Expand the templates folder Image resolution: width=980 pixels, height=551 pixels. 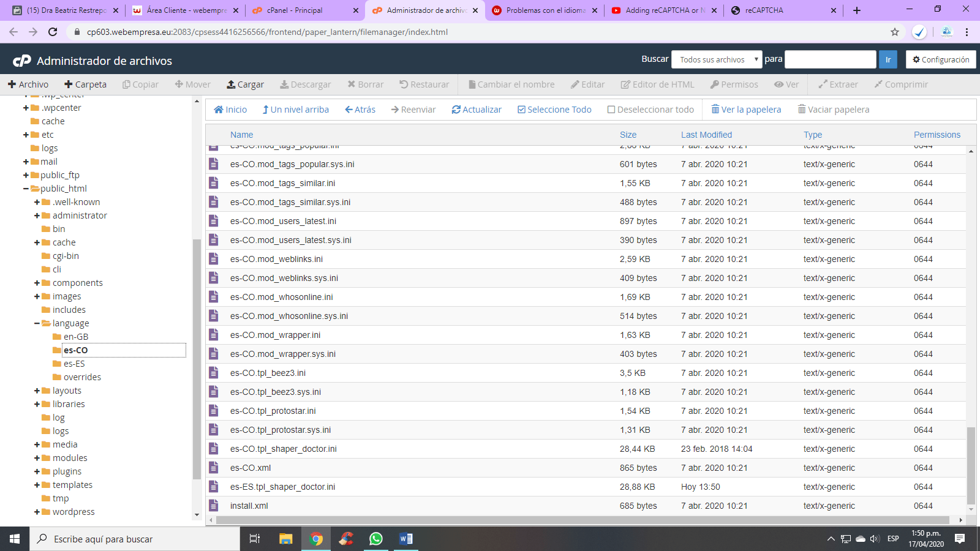[x=37, y=485]
